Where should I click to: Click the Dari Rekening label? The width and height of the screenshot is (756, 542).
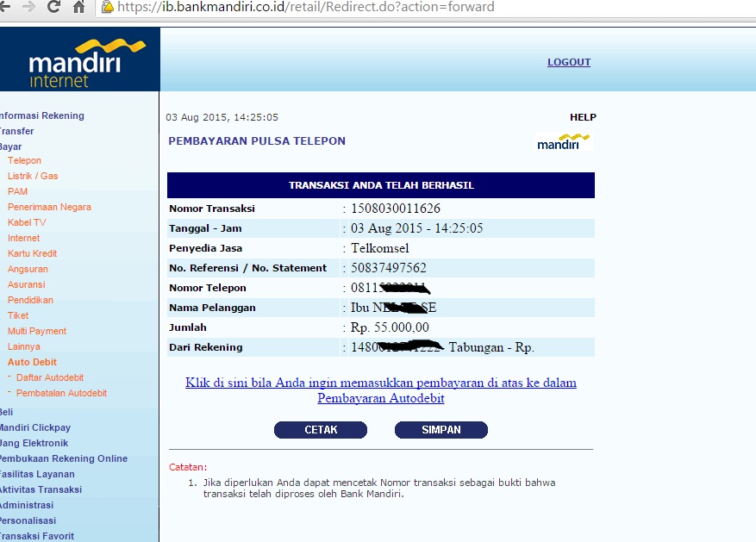point(206,347)
